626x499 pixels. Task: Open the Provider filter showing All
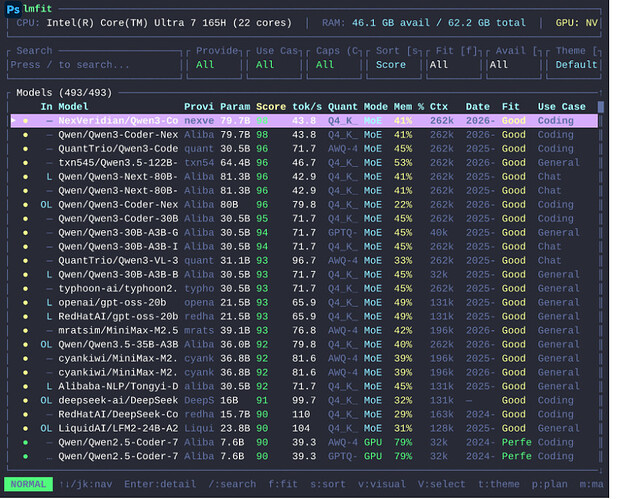(x=214, y=65)
